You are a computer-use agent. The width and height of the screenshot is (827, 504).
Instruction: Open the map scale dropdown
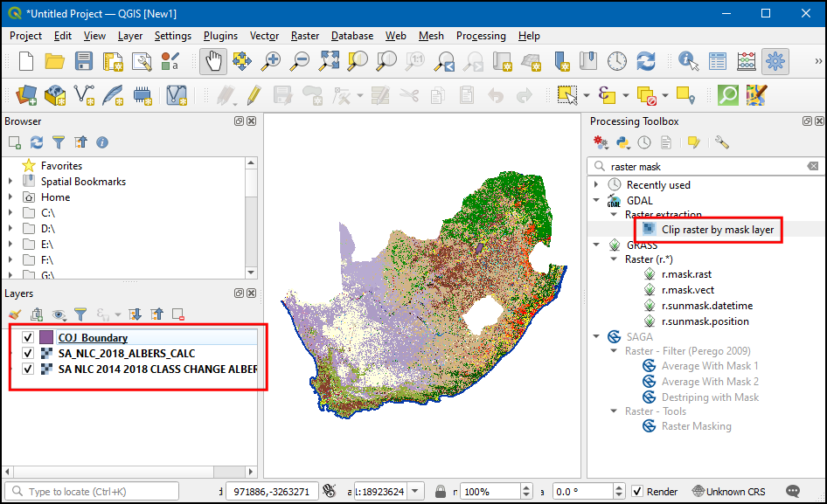[x=416, y=491]
